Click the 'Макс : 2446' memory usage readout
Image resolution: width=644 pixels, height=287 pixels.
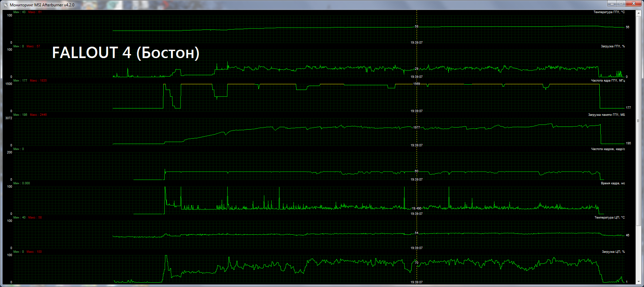[x=38, y=115]
